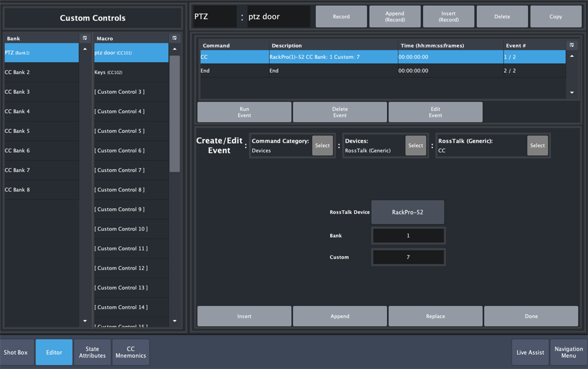Click the scroll-down arrow of the Command event list
This screenshot has width=588, height=369.
click(x=571, y=92)
